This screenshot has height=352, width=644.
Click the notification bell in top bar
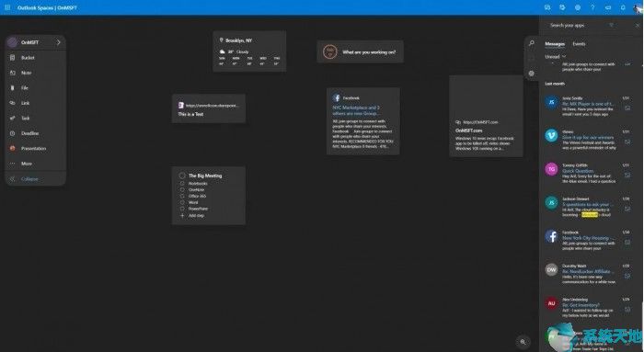pos(623,7)
